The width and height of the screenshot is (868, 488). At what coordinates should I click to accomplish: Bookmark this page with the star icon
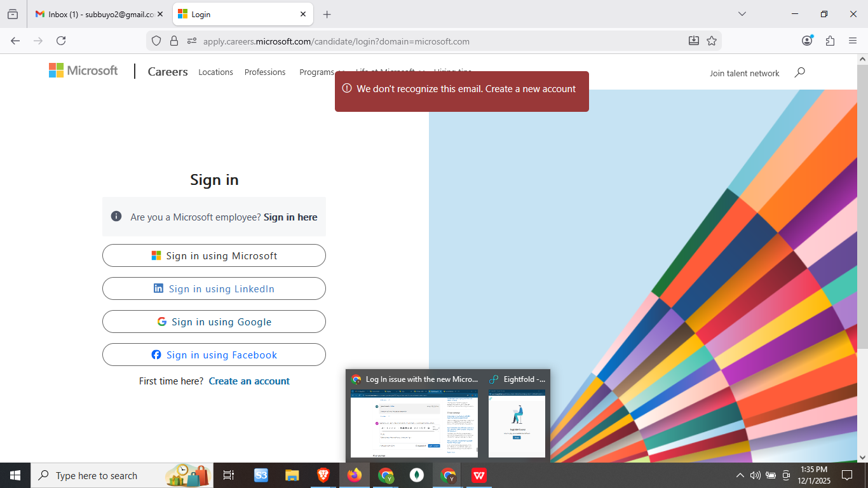pos(712,41)
